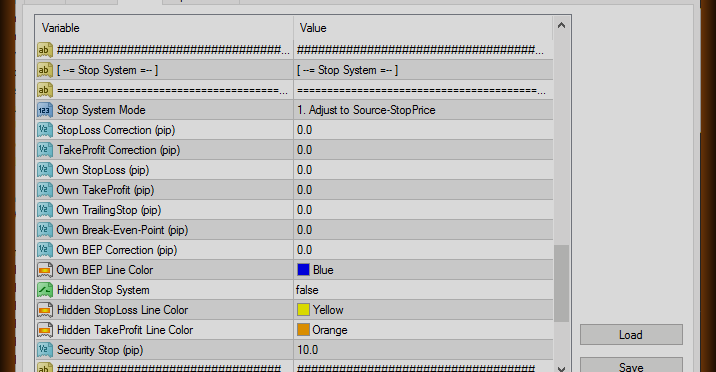Click the string icon beside Stop System header
Screen dimensions: 716x372
point(45,70)
